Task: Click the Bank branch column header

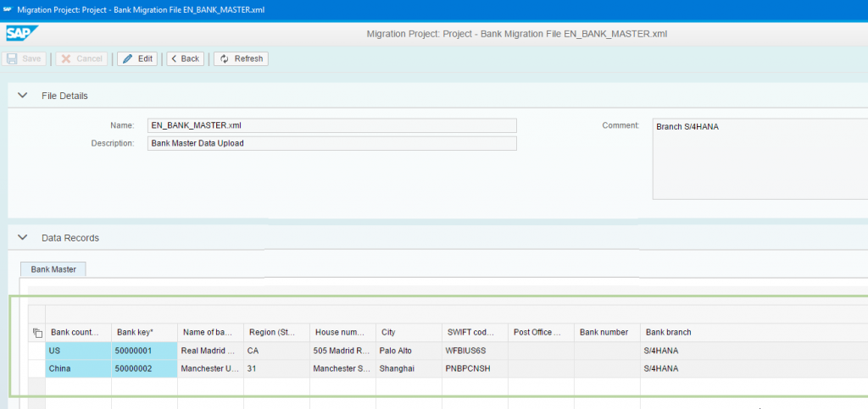Action: coord(754,332)
